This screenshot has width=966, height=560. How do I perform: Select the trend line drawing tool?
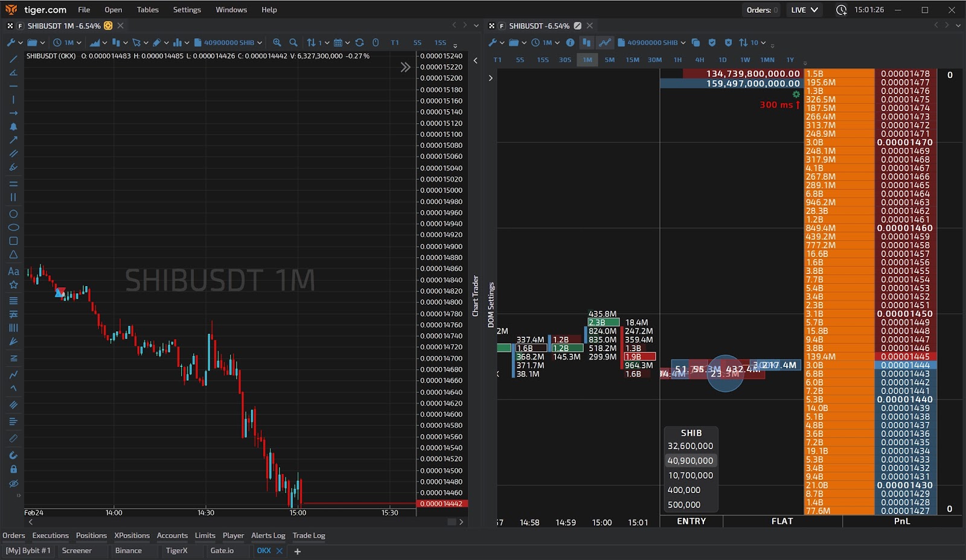(x=13, y=59)
